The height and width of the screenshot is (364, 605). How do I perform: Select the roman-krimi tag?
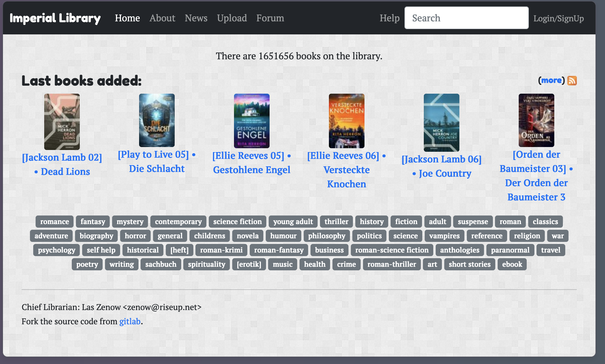[x=221, y=250]
